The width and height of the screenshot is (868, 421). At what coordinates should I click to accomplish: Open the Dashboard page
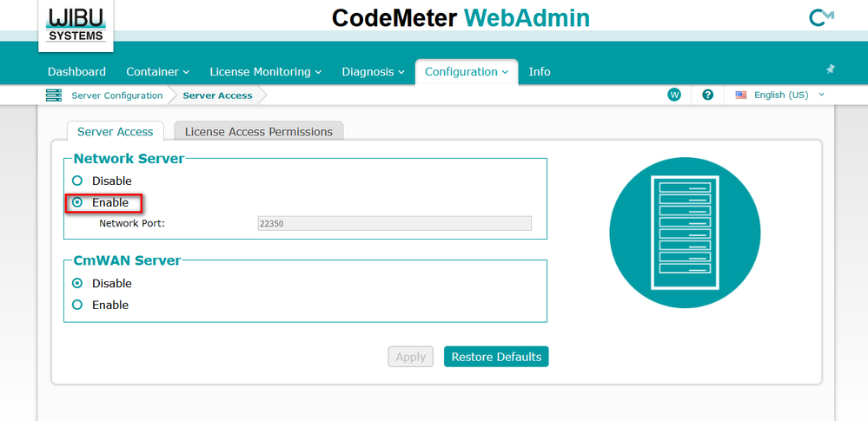76,72
